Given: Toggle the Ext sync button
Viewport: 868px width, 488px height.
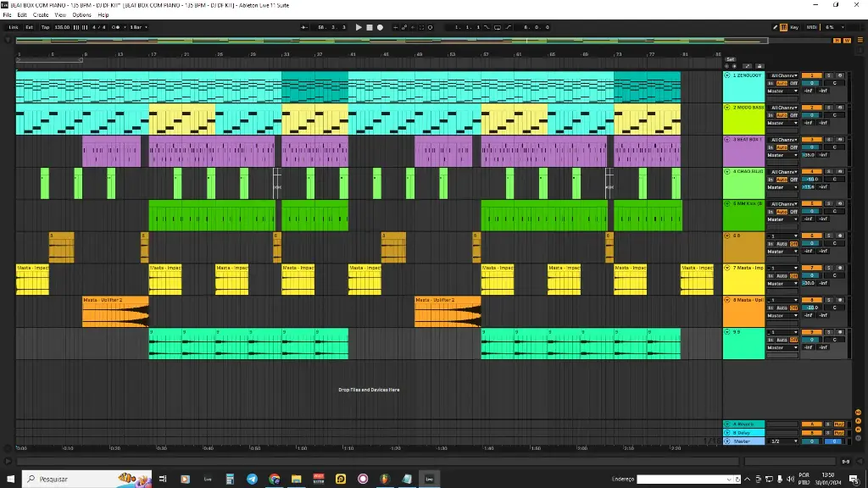Looking at the screenshot, I should 30,27.
